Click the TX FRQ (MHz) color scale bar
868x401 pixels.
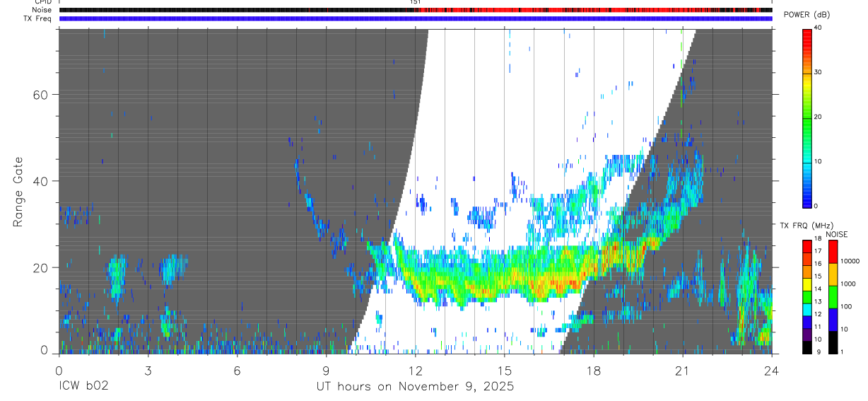click(x=807, y=296)
